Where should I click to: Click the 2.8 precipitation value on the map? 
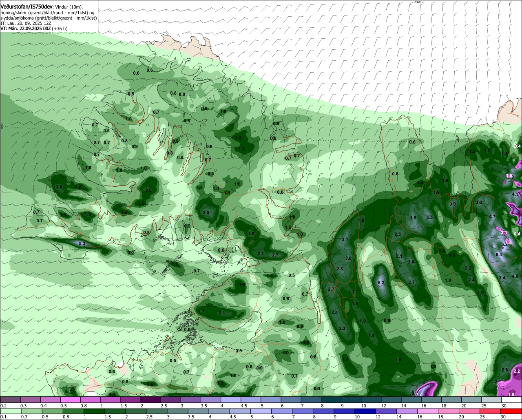coord(340,269)
